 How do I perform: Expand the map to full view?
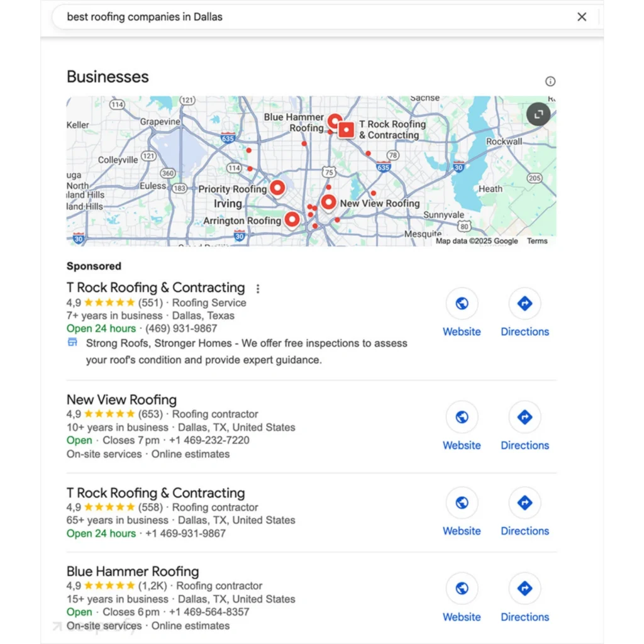coord(538,114)
